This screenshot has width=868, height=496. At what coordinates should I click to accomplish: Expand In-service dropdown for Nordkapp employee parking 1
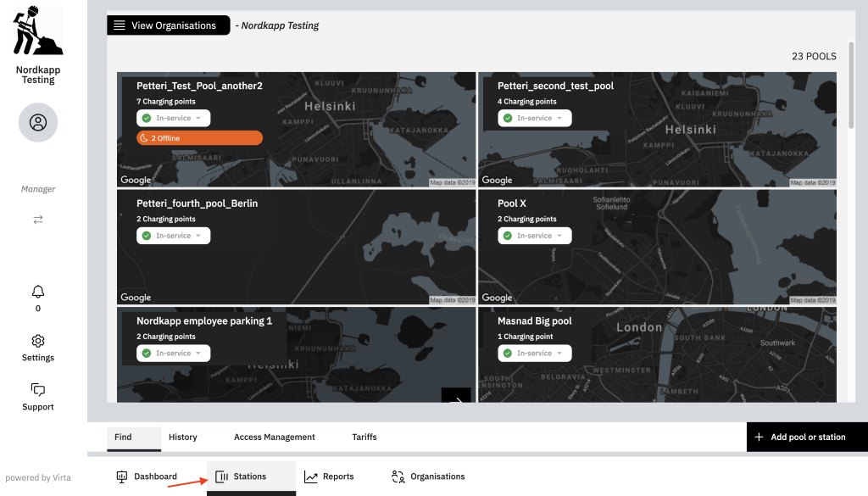tap(173, 354)
